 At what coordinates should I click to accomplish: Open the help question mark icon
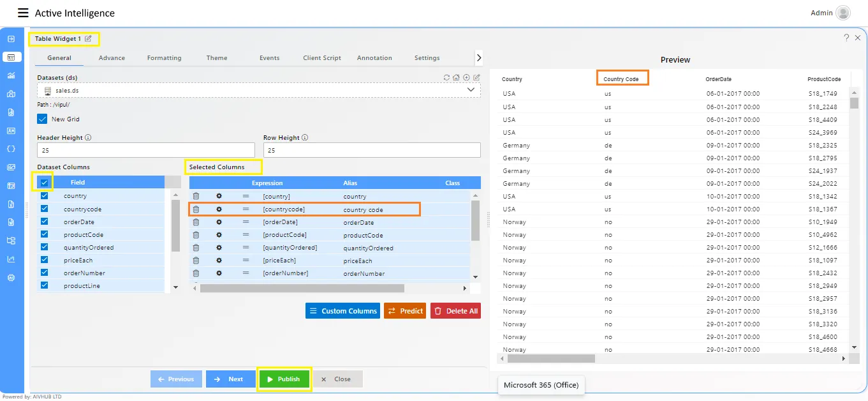846,38
